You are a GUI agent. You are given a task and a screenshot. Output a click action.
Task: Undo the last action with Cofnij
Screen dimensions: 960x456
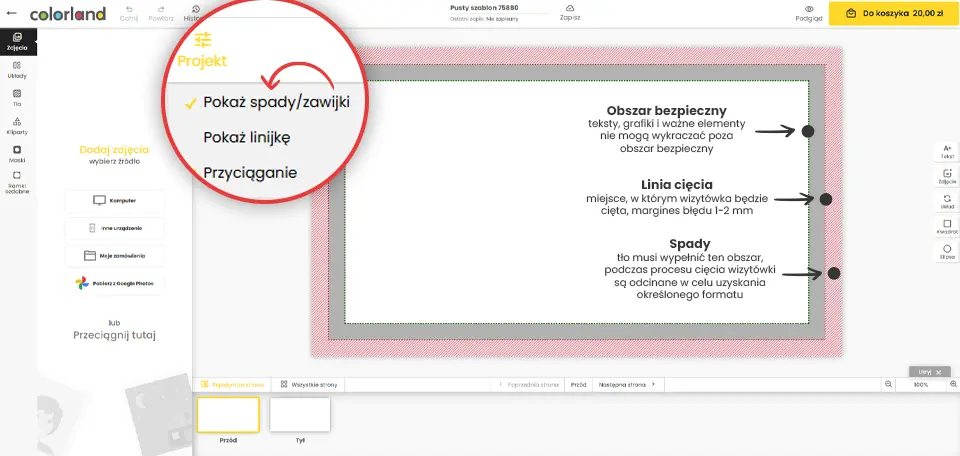tap(129, 13)
